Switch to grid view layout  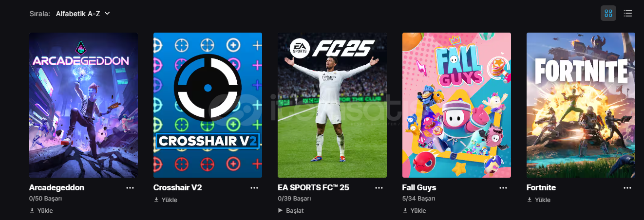tap(608, 13)
